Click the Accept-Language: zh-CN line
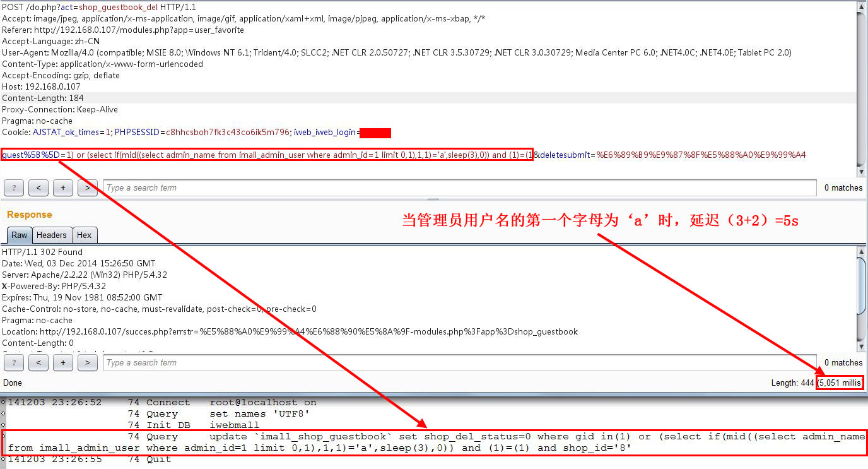Image resolution: width=868 pixels, height=469 pixels. [x=51, y=41]
